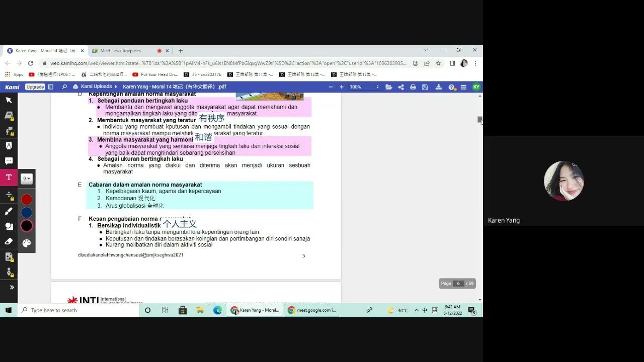Open the Microsoft Store taskbar icon

[183, 310]
